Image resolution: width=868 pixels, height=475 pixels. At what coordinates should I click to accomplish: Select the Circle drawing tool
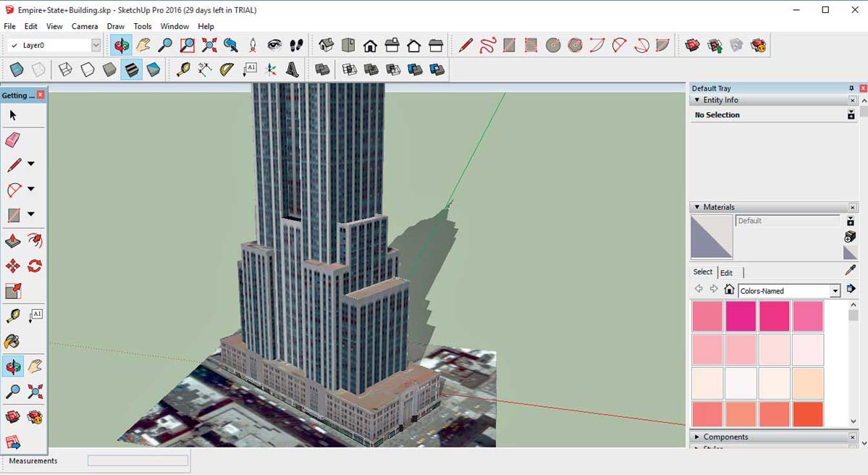coord(553,46)
